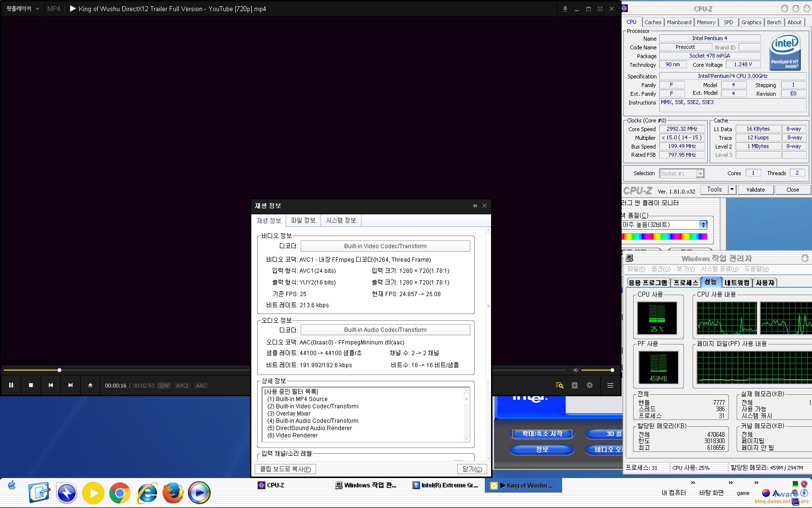The height and width of the screenshot is (508, 812).
Task: Open Windows Media Player dock icon
Action: (x=199, y=493)
